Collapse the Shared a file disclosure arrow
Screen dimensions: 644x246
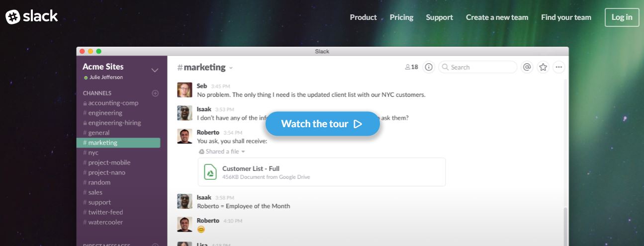tap(243, 152)
